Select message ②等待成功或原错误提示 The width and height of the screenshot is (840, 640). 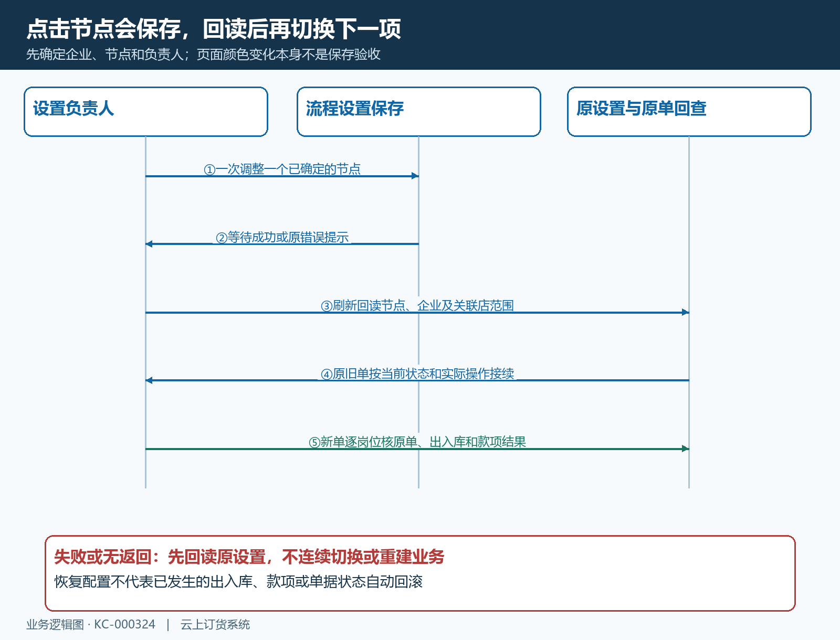pyautogui.click(x=282, y=237)
